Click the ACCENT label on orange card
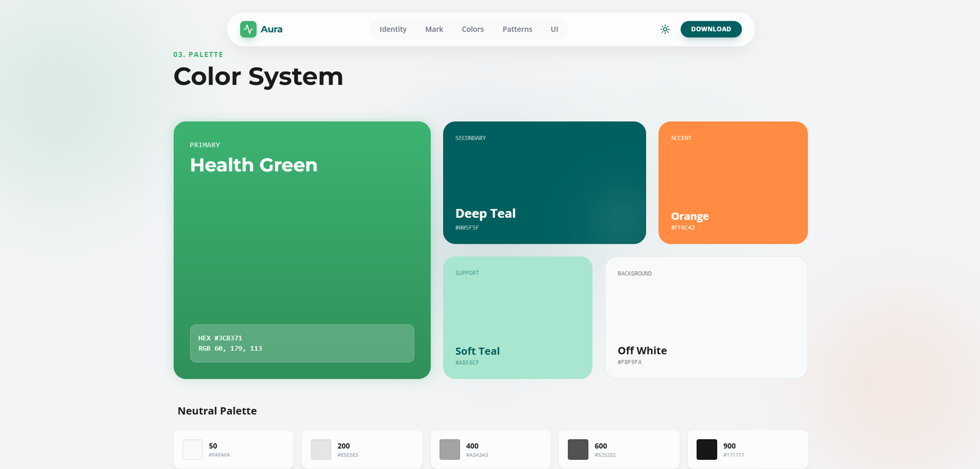The image size is (980, 469). point(681,138)
